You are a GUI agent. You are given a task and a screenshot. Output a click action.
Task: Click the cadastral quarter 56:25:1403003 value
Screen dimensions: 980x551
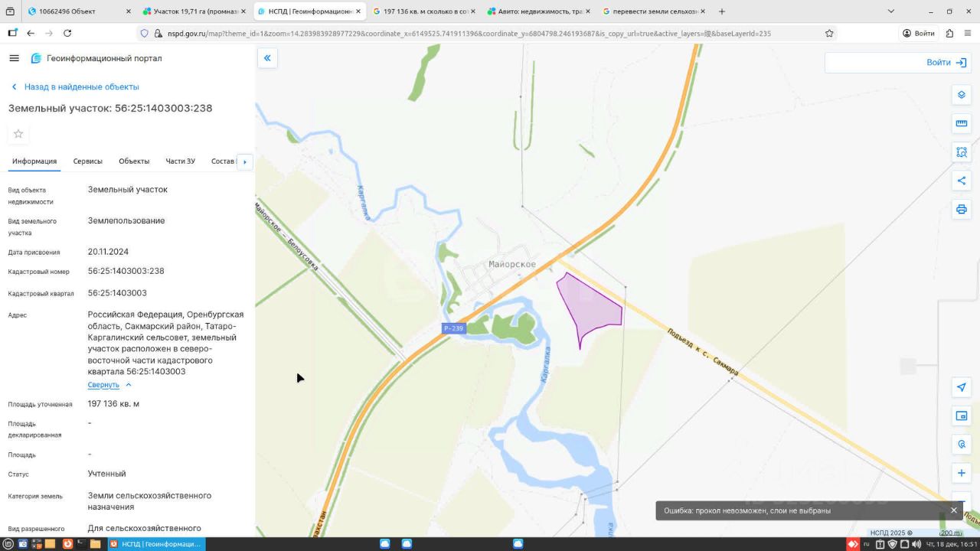pyautogui.click(x=117, y=293)
